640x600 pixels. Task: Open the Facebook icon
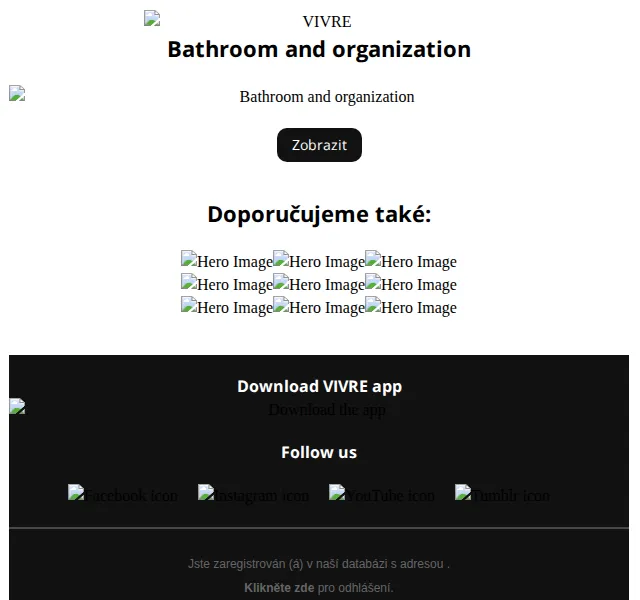click(123, 495)
